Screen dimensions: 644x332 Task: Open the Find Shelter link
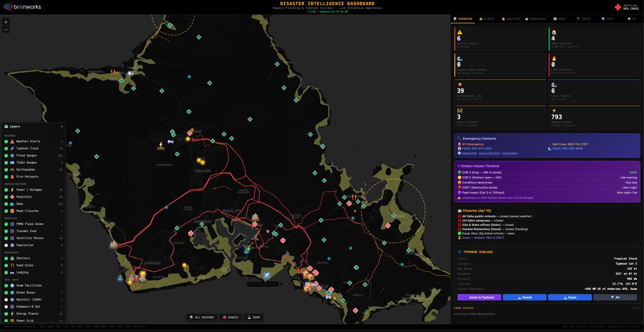pyautogui.click(x=509, y=153)
